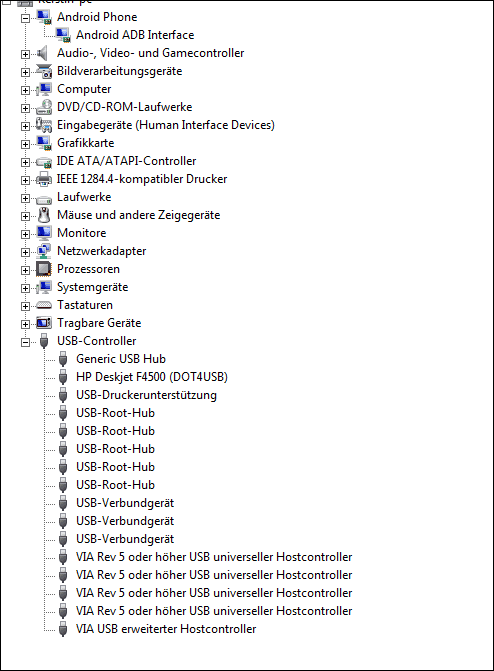Click the keyboard icon beside Tastaturen
The image size is (494, 671).
point(44,305)
